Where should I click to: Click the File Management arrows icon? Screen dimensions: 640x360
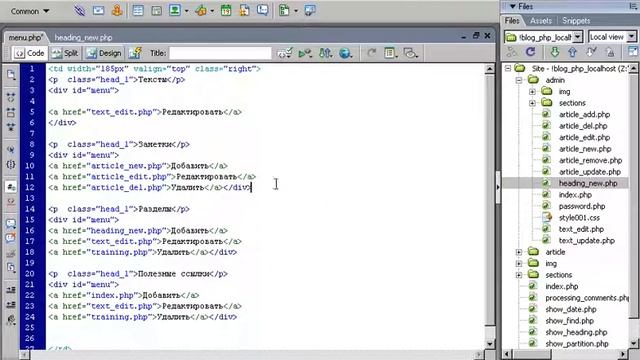(x=325, y=53)
